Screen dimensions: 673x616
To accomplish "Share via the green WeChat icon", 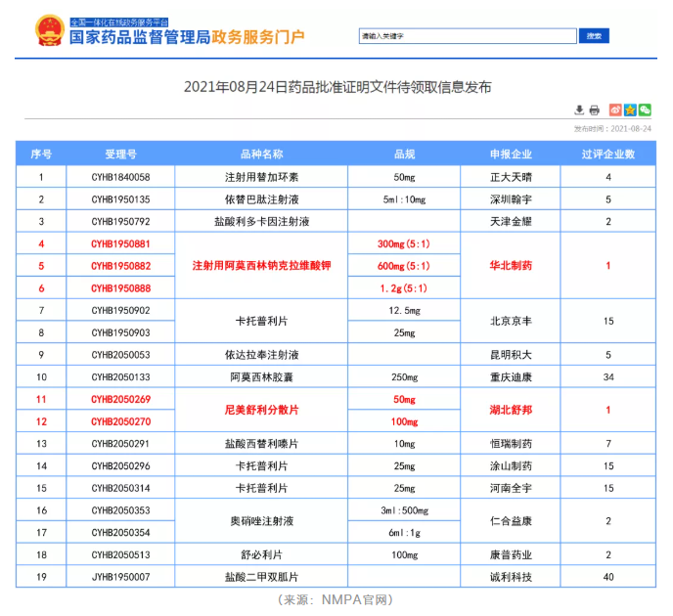I will pyautogui.click(x=645, y=110).
